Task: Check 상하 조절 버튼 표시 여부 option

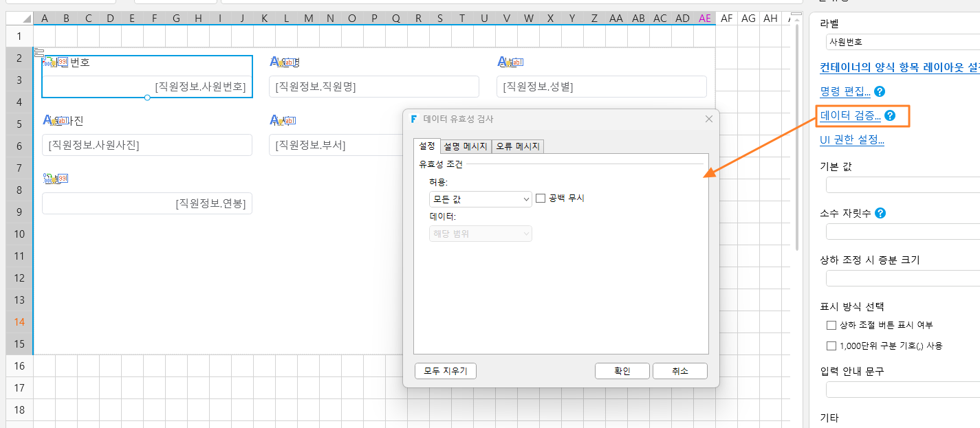Action: 831,325
